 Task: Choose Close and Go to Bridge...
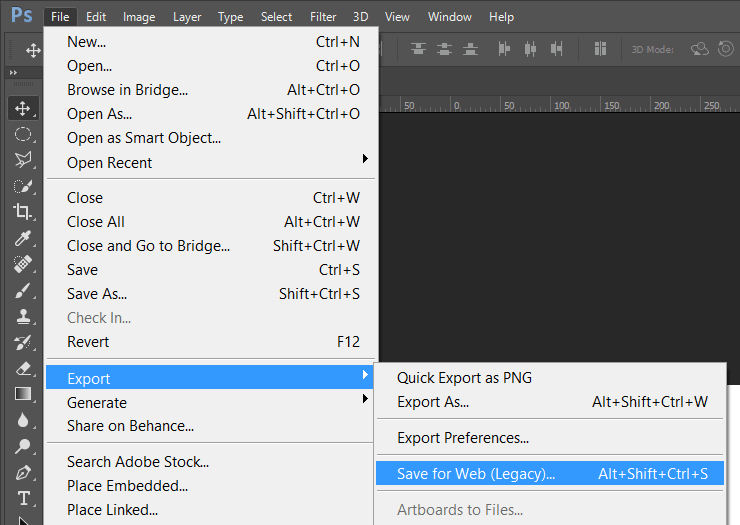pyautogui.click(x=210, y=246)
